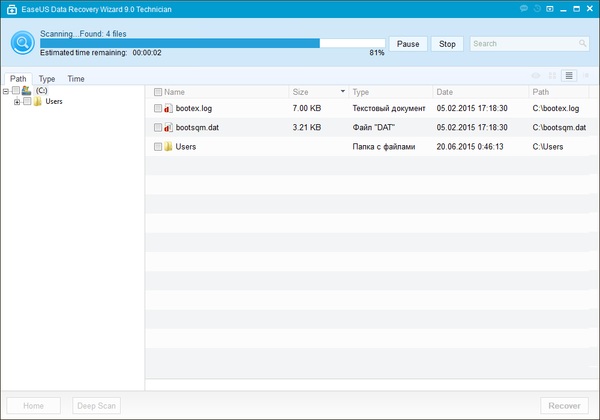Select the bootsqm.dat file name
The height and width of the screenshot is (420, 600).
pyautogui.click(x=197, y=127)
